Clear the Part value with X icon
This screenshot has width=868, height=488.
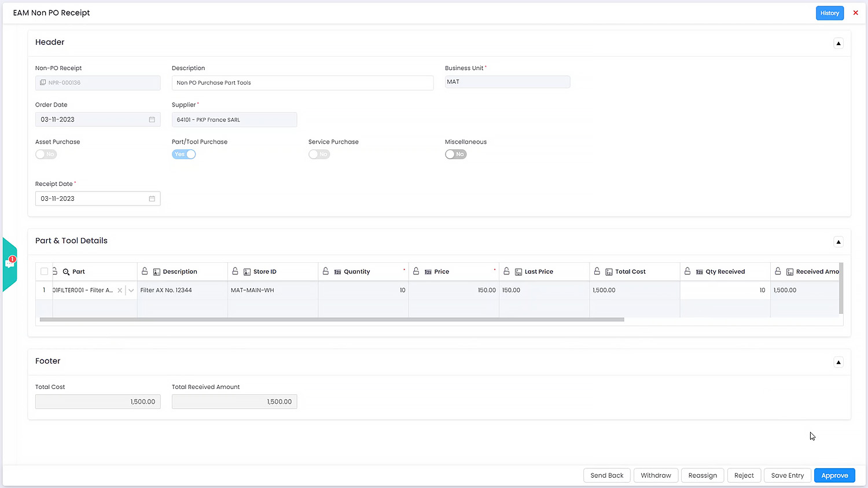(120, 291)
